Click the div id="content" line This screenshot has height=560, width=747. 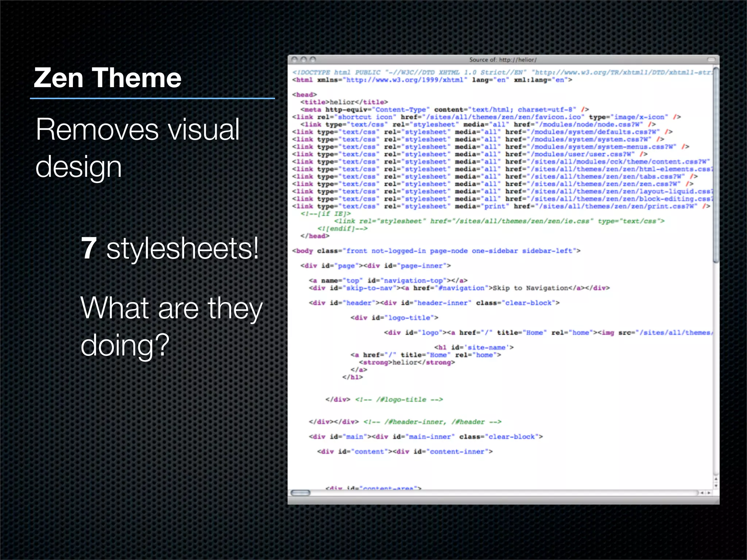coord(405,452)
